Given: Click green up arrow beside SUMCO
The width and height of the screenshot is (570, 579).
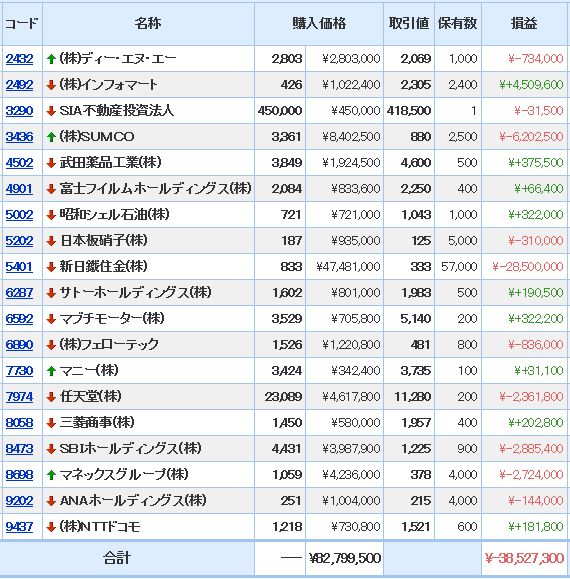Looking at the screenshot, I should [51, 137].
